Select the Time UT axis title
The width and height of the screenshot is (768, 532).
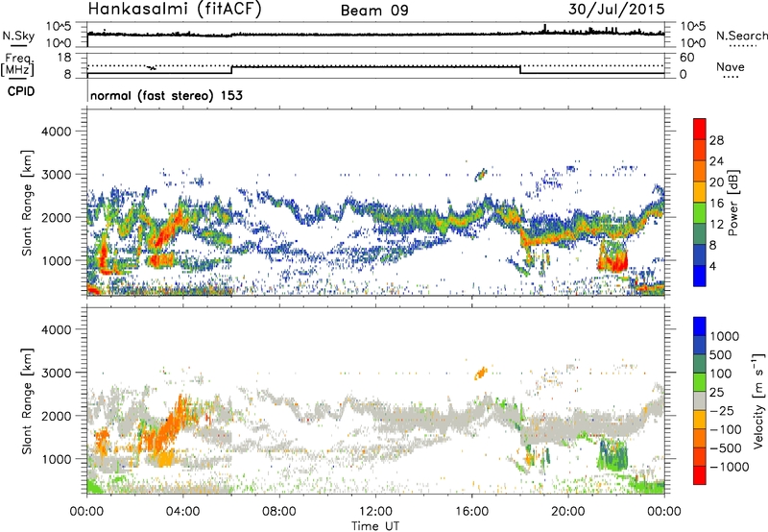pyautogui.click(x=375, y=525)
